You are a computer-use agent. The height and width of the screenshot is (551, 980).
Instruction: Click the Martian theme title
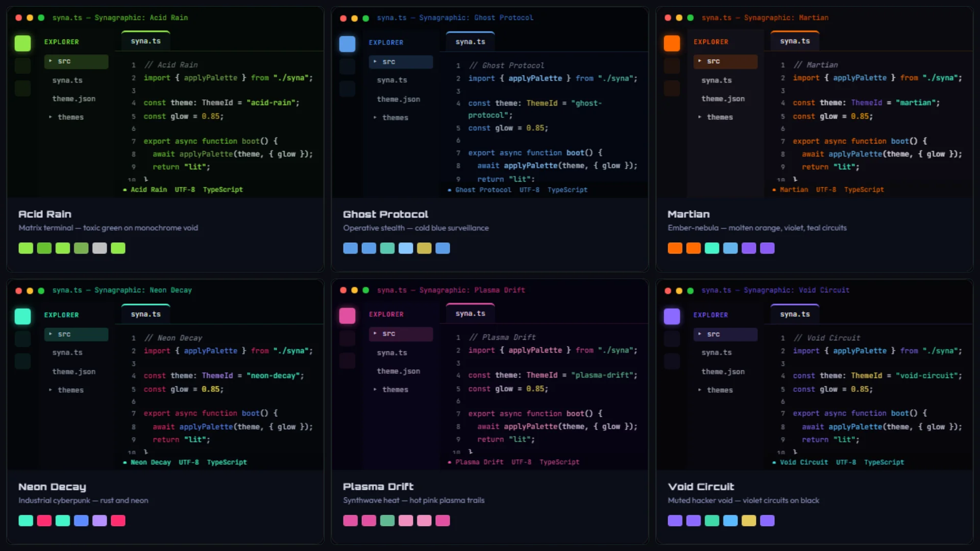(689, 214)
